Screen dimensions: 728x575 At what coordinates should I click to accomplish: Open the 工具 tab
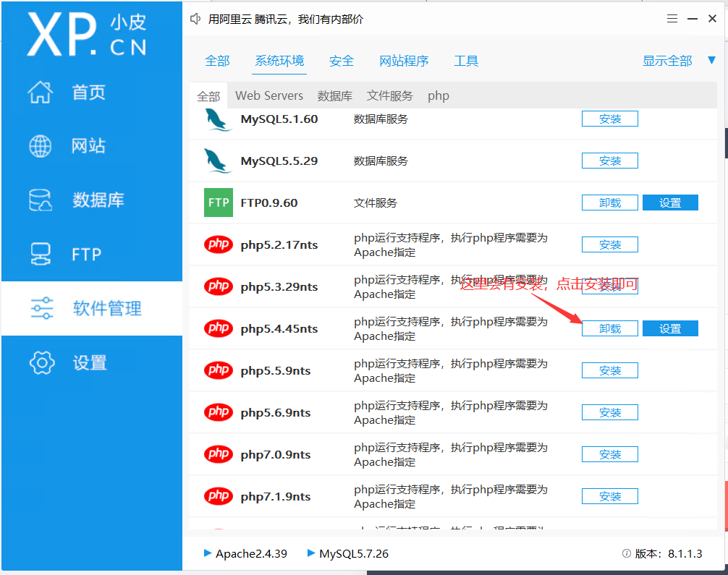466,61
